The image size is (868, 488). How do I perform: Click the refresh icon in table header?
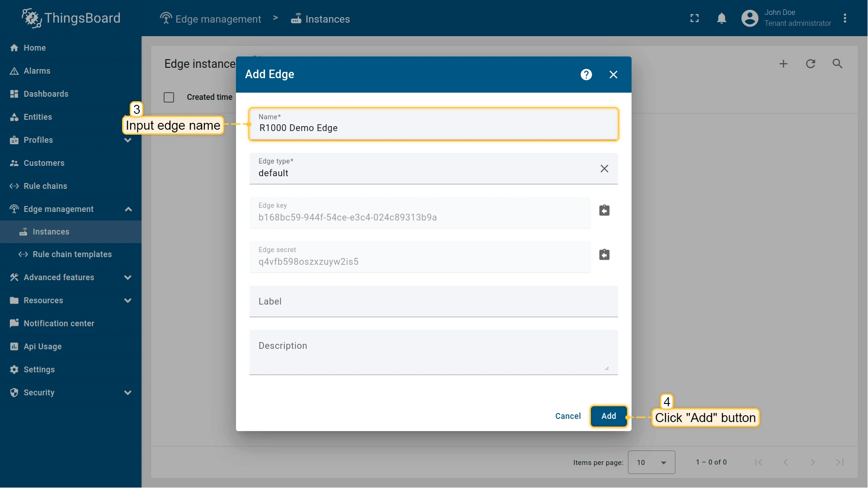click(810, 64)
